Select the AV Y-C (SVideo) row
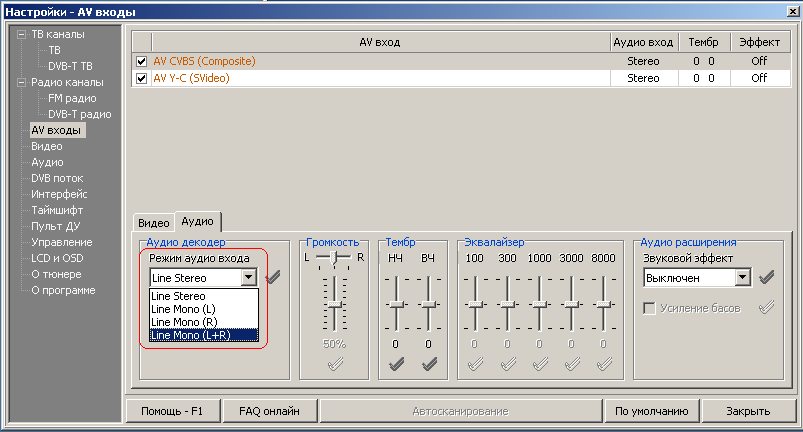The height and width of the screenshot is (432, 803). (x=380, y=78)
